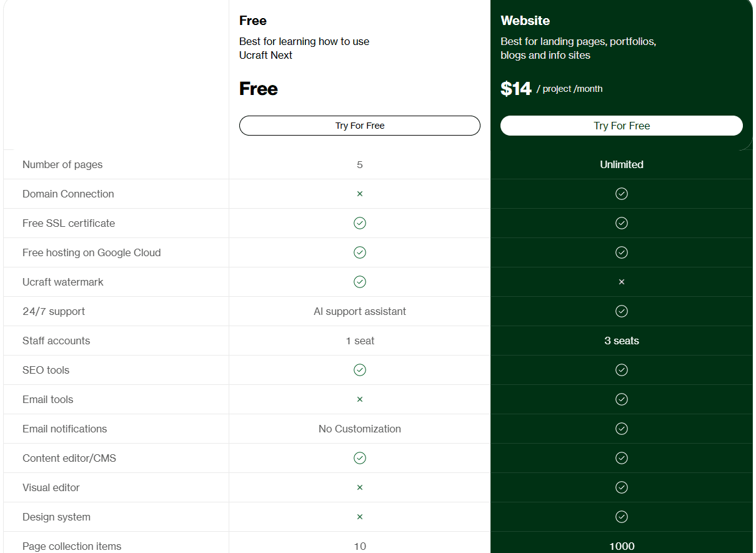Image resolution: width=756 pixels, height=553 pixels.
Task: Click the 1 seat value
Action: coord(361,341)
